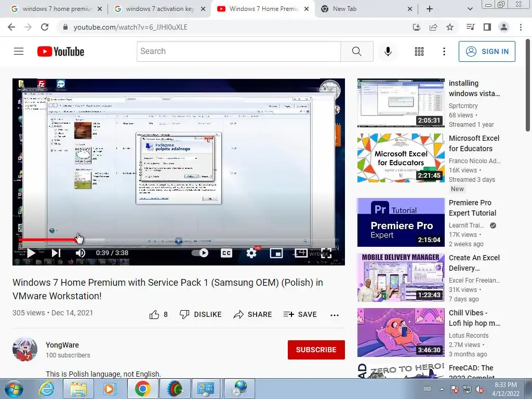532x399 pixels.
Task: Launch Internet Explorer from taskbar
Action: pos(46,389)
